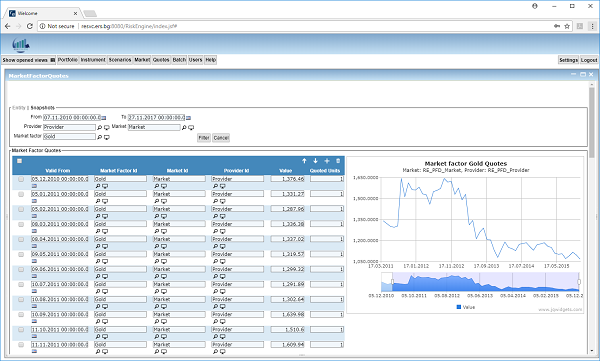Viewport: 600px width, 361px height.
Task: Click the Cancel button
Action: coord(221,138)
